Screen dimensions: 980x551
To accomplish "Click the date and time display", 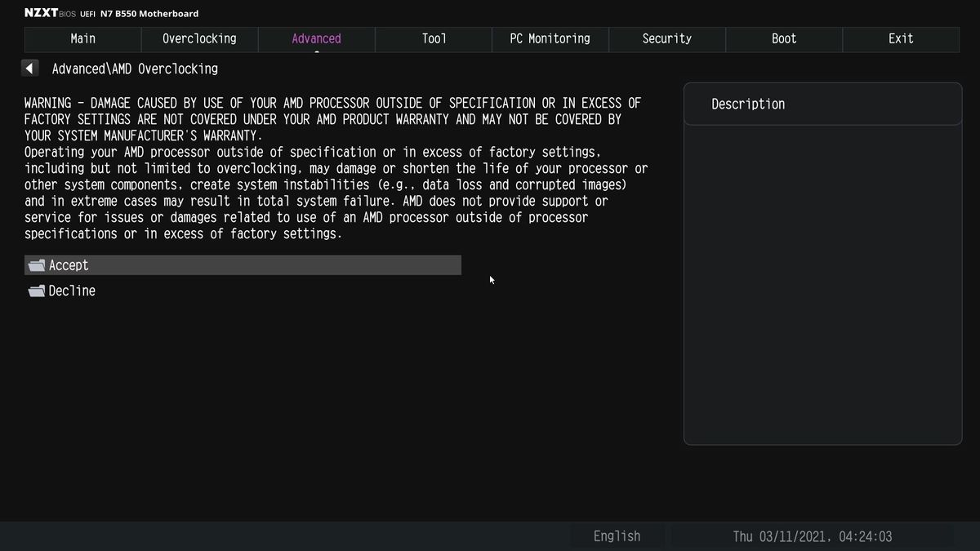I will coord(813,536).
